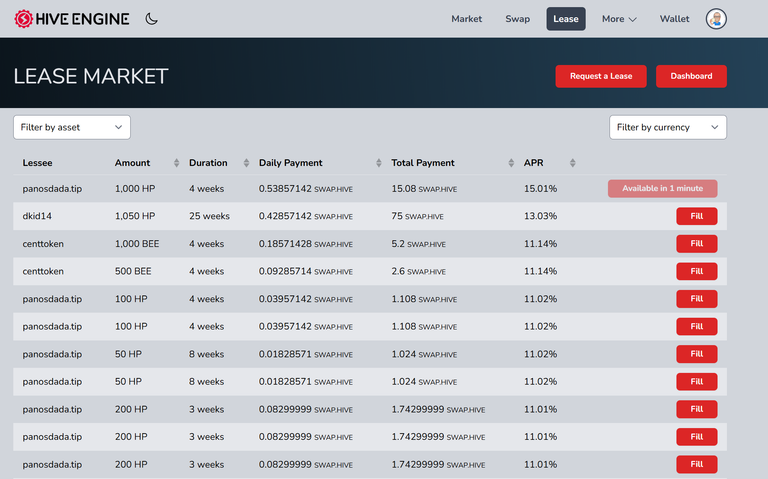
Task: Sort by APR column arrows
Action: click(x=572, y=163)
